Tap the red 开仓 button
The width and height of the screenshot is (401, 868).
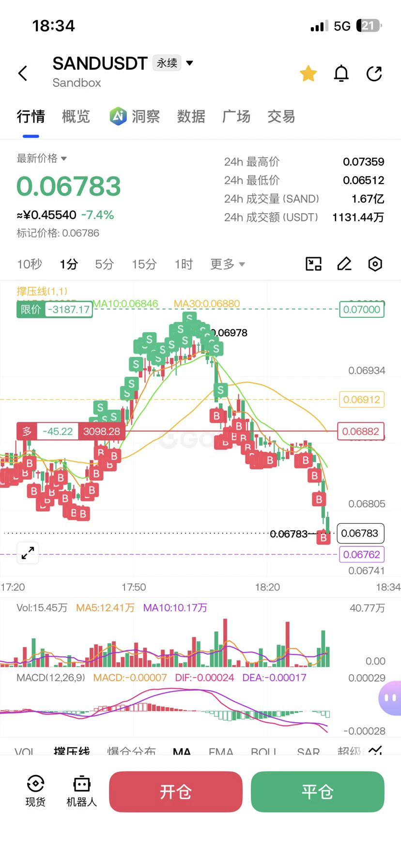pos(176,791)
